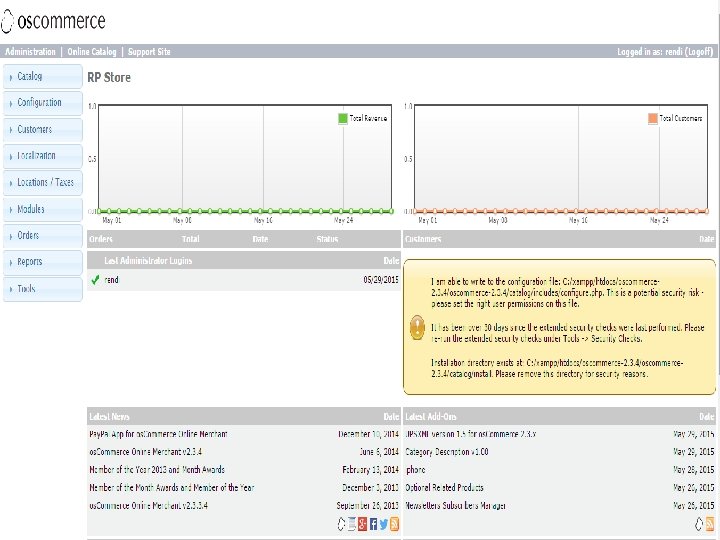The image size is (720, 540).
Task: Expand the Customers sidebar section
Action: (x=43, y=129)
